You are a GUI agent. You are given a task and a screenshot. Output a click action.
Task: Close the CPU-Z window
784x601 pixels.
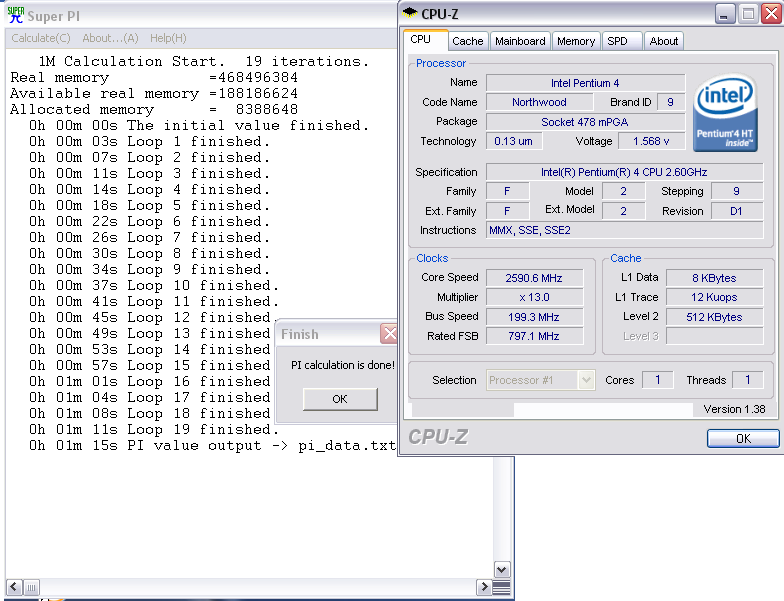click(x=772, y=14)
